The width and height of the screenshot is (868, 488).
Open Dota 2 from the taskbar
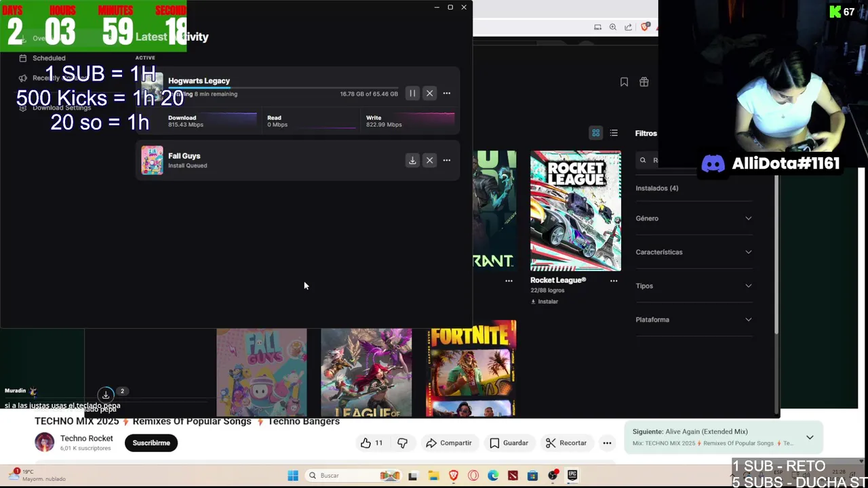513,476
